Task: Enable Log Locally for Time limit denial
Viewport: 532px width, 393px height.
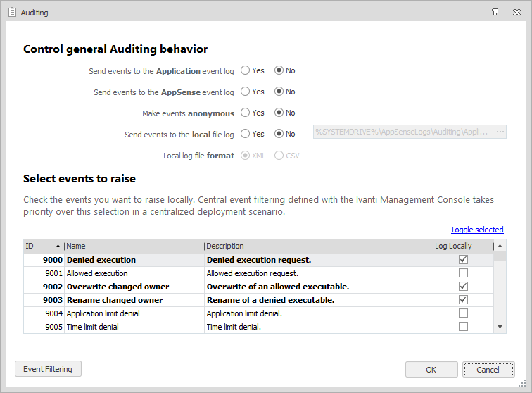Action: [463, 327]
